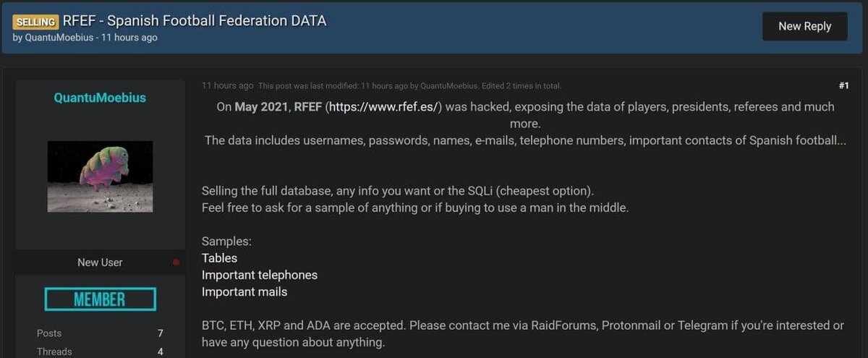Image resolution: width=868 pixels, height=358 pixels.
Task: Open the Important telephones sample link
Action: pyautogui.click(x=259, y=275)
